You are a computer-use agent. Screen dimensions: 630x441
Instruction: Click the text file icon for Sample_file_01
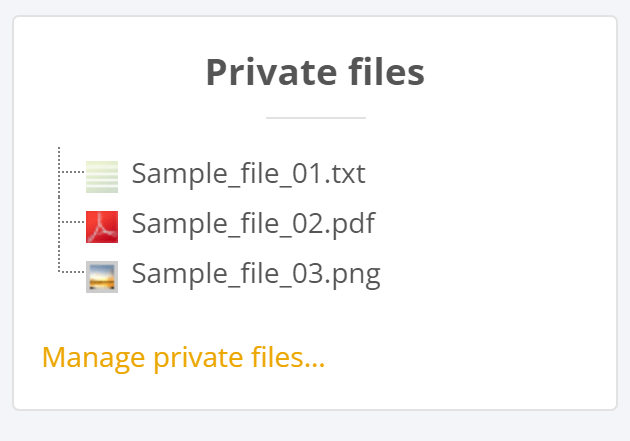point(102,176)
